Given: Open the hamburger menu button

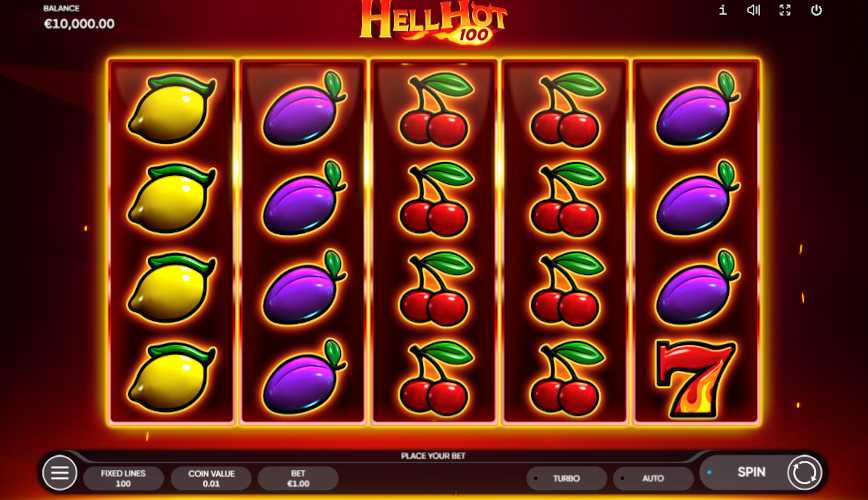Looking at the screenshot, I should point(60,472).
